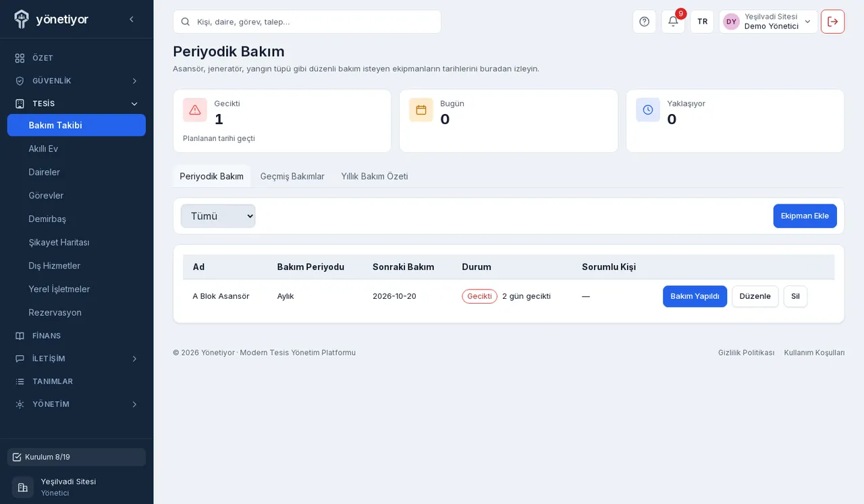This screenshot has height=504, width=864.
Task: Click the Yaklaşıyor clock icon
Action: (648, 110)
